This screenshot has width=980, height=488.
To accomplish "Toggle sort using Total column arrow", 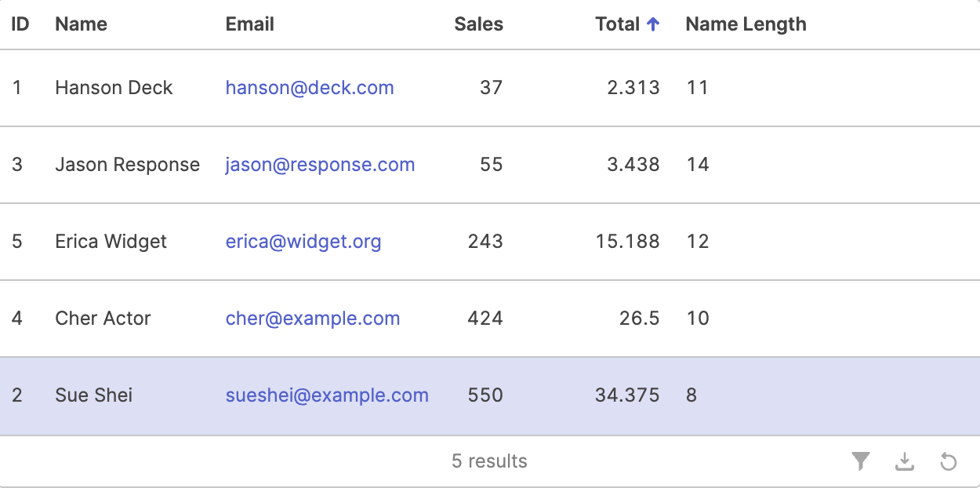I will 653,24.
